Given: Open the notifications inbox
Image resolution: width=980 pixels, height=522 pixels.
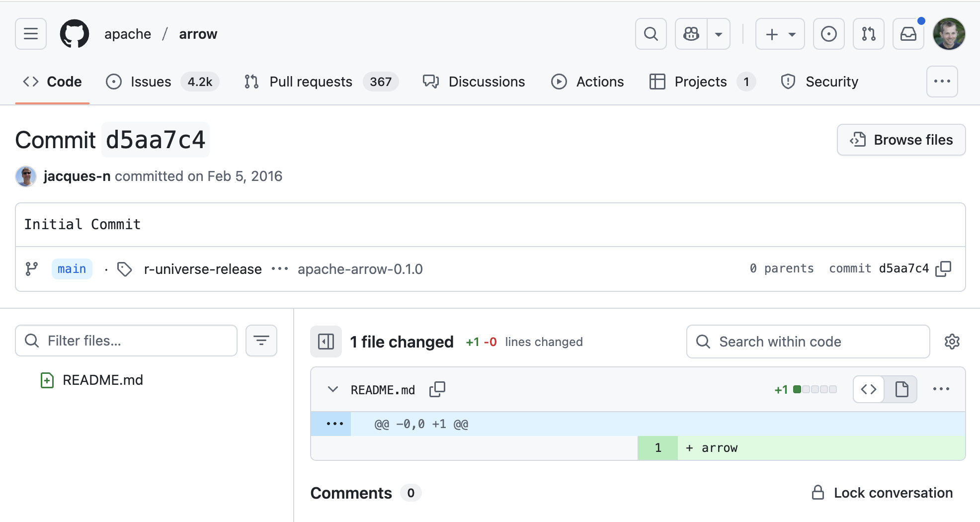Looking at the screenshot, I should coord(908,34).
